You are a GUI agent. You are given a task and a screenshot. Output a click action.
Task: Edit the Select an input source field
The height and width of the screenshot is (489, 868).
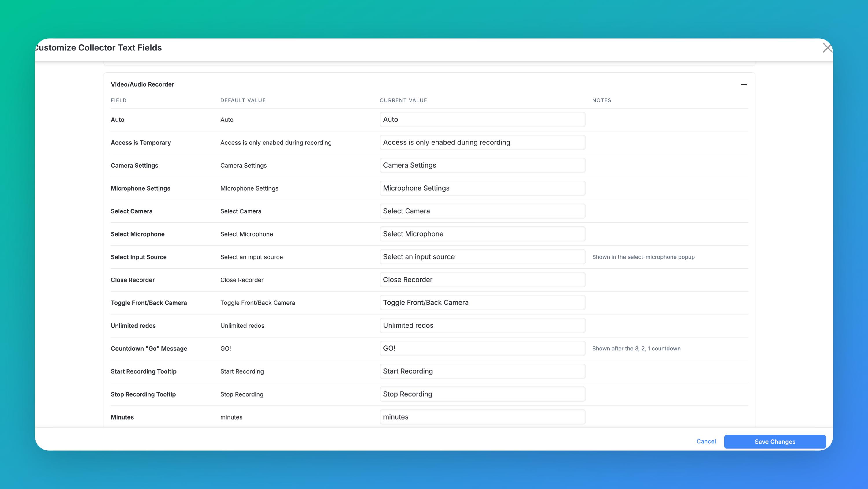click(482, 257)
